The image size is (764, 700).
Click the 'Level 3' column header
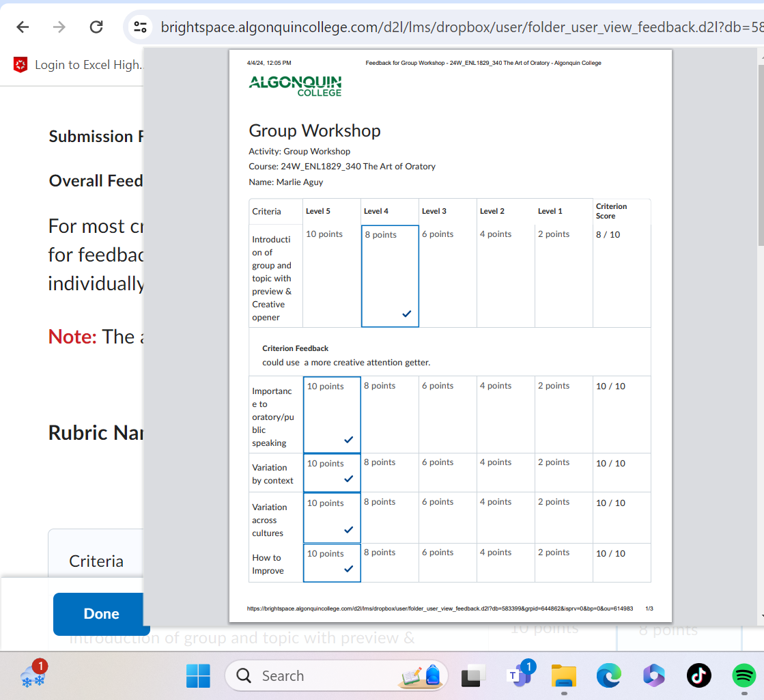pos(434,211)
